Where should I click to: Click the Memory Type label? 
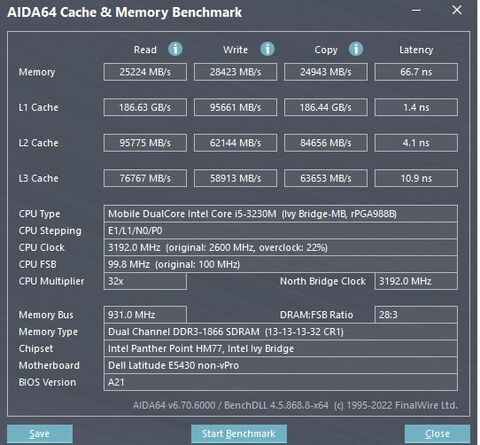point(48,332)
